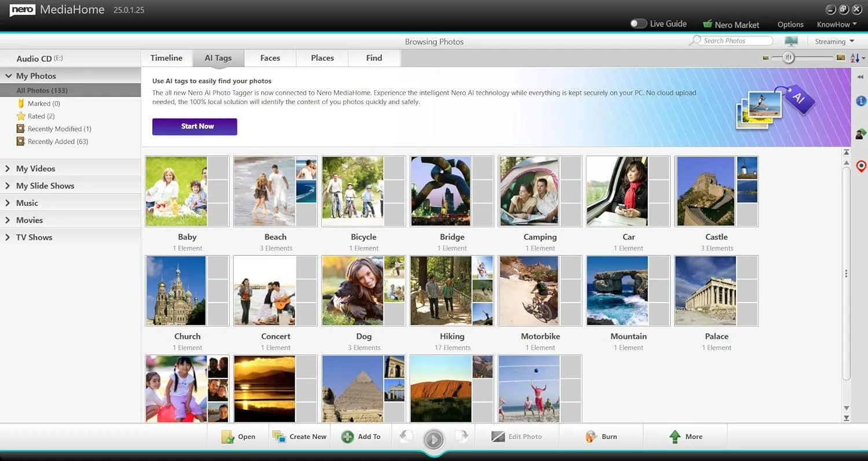Open the KnowHow dropdown menu
The width and height of the screenshot is (868, 461).
point(836,24)
